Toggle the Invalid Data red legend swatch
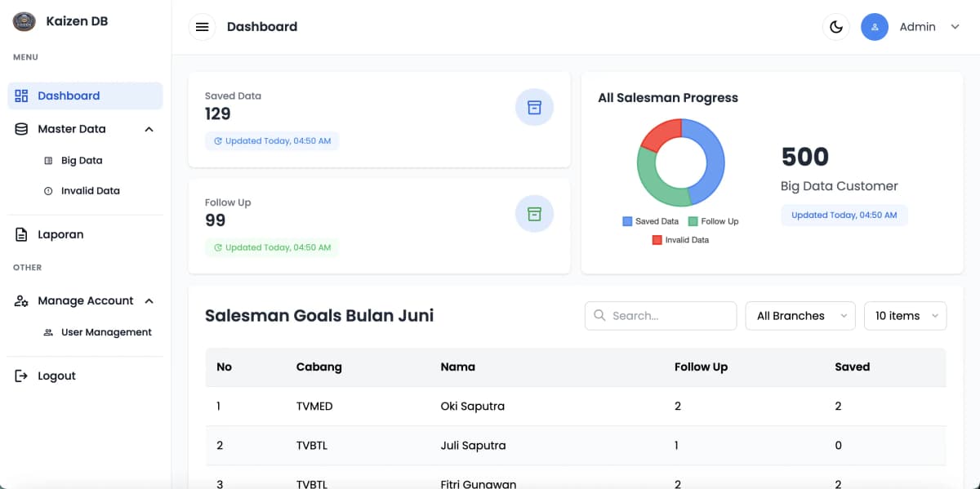980x489 pixels. click(x=657, y=240)
